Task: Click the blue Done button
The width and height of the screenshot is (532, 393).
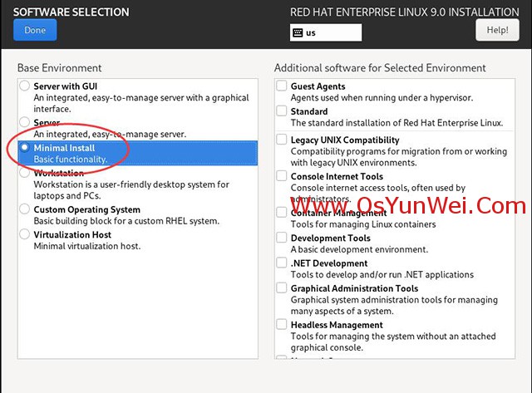Action: tap(35, 30)
